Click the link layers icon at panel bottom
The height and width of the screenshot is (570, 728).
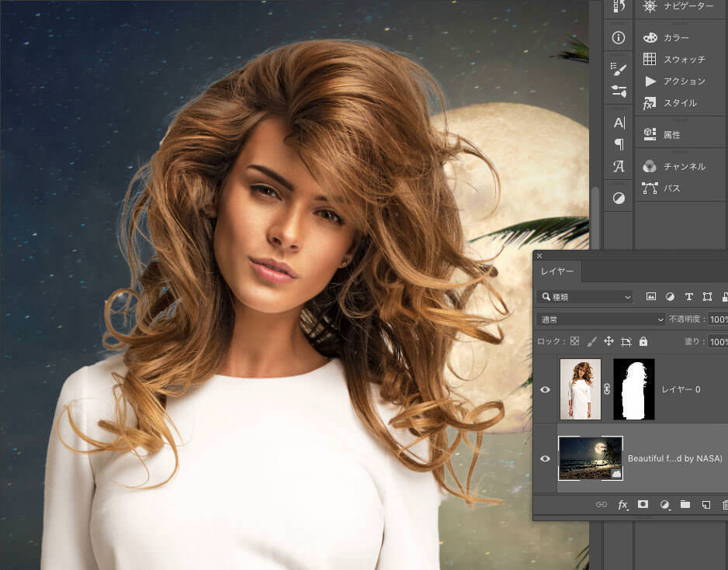601,504
